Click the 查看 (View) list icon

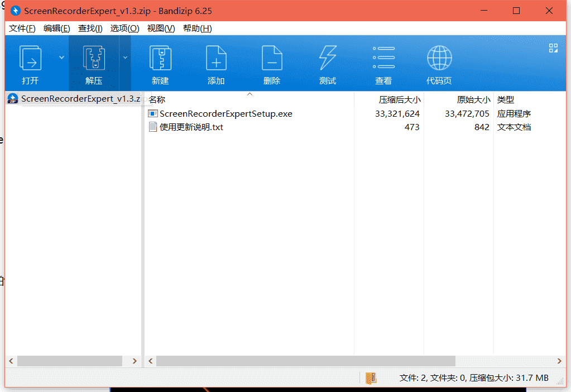[x=383, y=58]
